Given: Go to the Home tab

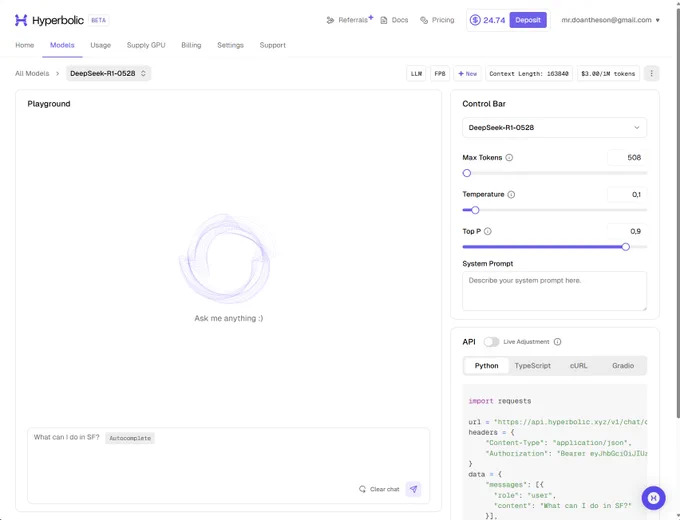Looking at the screenshot, I should click(25, 45).
